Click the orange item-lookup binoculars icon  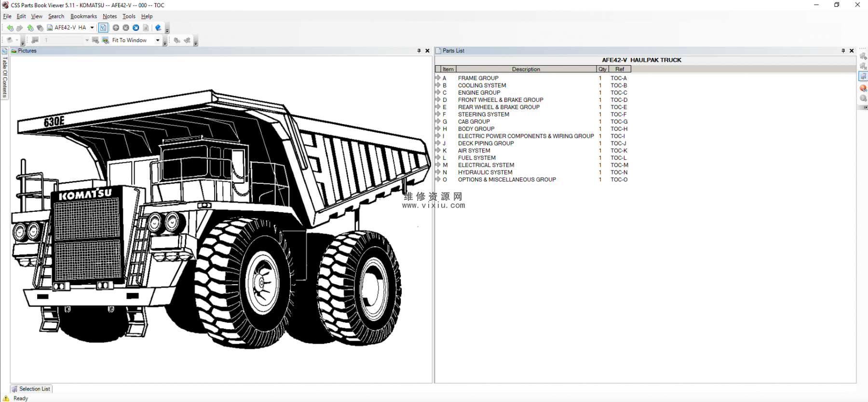[x=863, y=88]
